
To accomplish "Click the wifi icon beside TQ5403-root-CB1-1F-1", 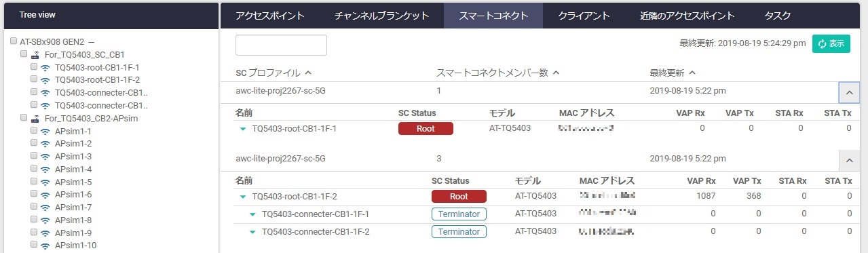I will click(45, 67).
